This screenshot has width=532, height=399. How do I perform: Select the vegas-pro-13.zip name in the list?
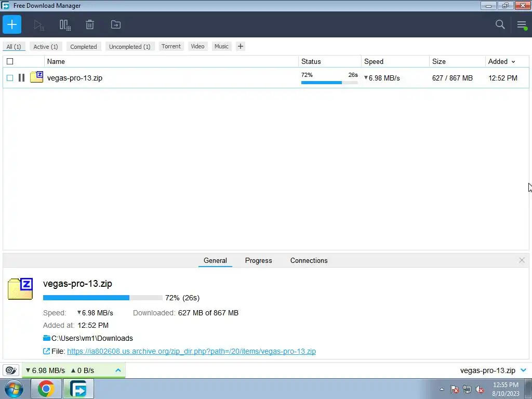tap(75, 78)
